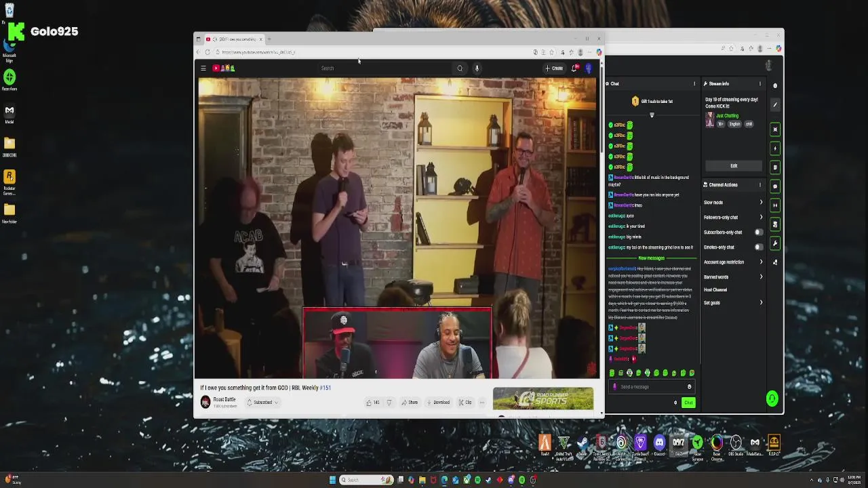The image size is (868, 488).
Task: Expand Set goals option
Action: [x=734, y=303]
